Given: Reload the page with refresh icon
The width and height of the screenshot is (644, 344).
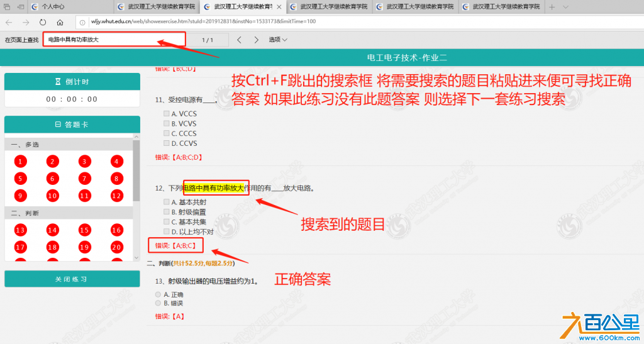Looking at the screenshot, I should pyautogui.click(x=43, y=22).
